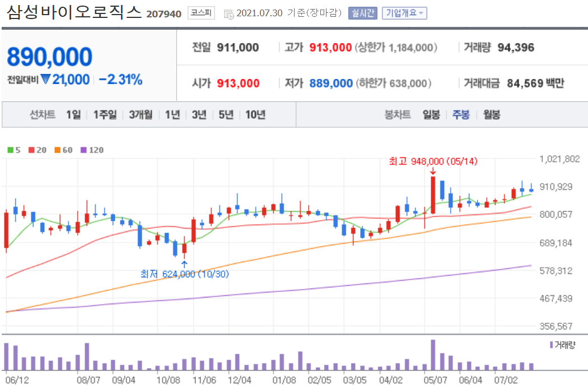588x391 pixels.
Task: Click the 06/04 date label
Action: 470,380
